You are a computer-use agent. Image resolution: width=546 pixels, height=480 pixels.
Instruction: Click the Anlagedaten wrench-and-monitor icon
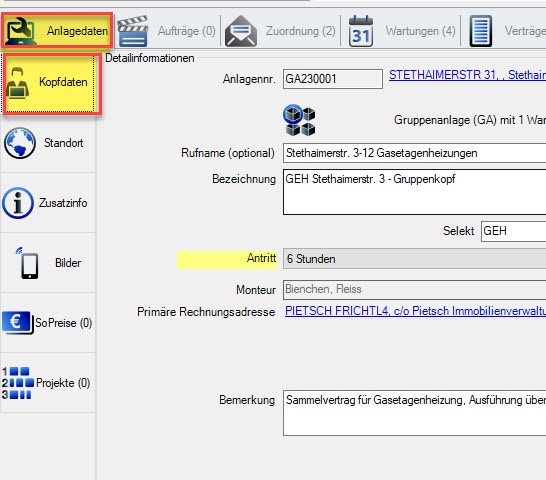pyautogui.click(x=20, y=31)
